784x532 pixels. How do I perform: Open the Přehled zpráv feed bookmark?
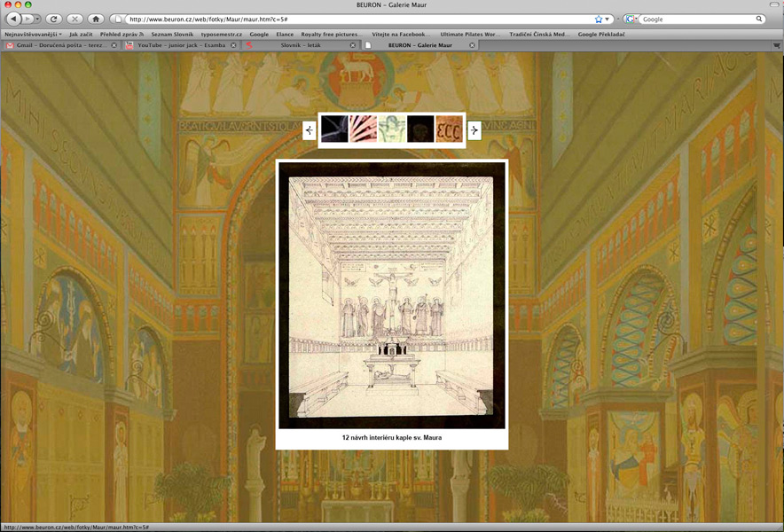point(122,35)
